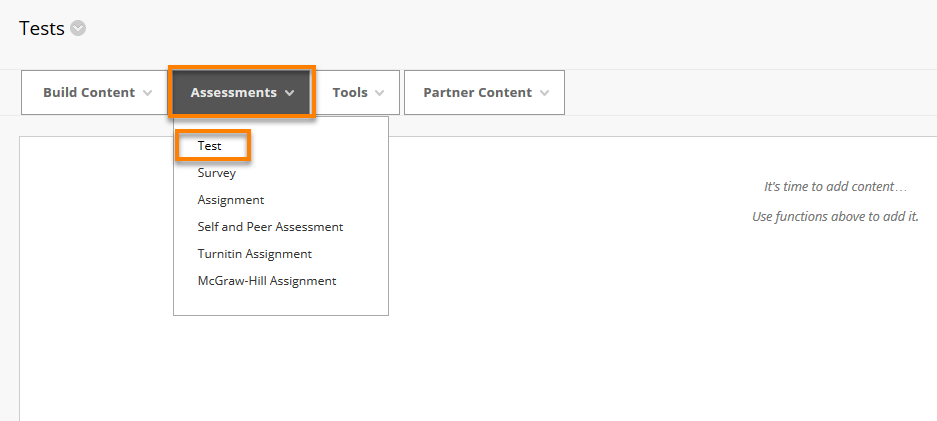
Task: Choose Test from the Assessments menu
Action: (x=210, y=146)
